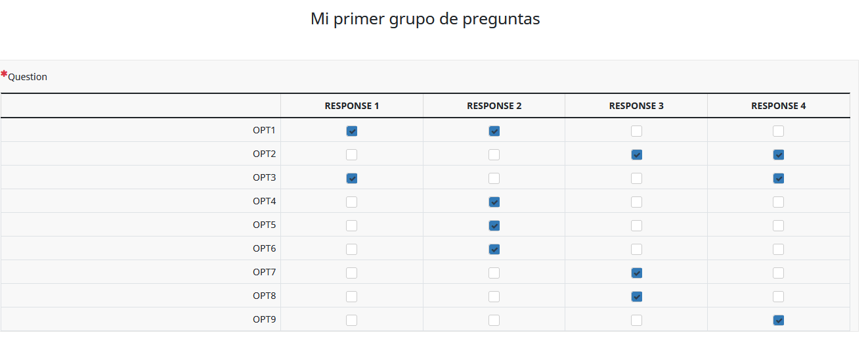Uncheck OPT3 under Response 1
Image resolution: width=868 pixels, height=339 pixels.
pyautogui.click(x=352, y=178)
